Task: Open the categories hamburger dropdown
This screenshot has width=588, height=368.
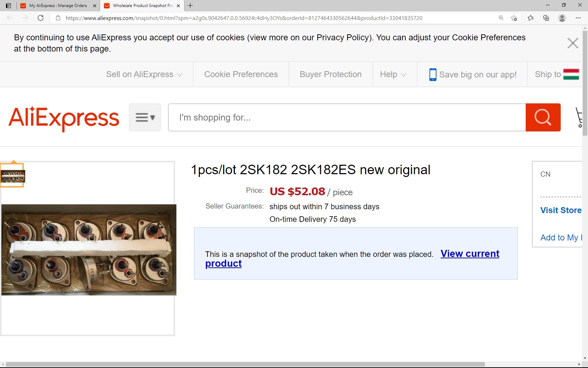Action: pyautogui.click(x=145, y=117)
